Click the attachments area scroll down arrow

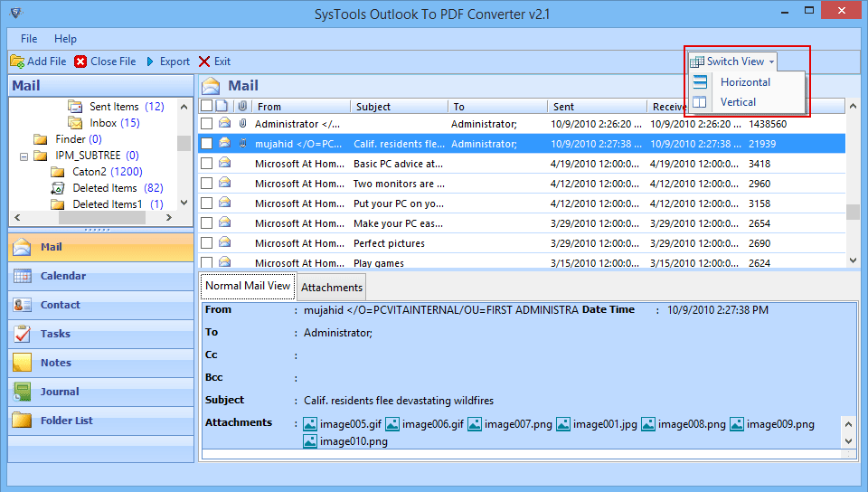[x=848, y=441]
